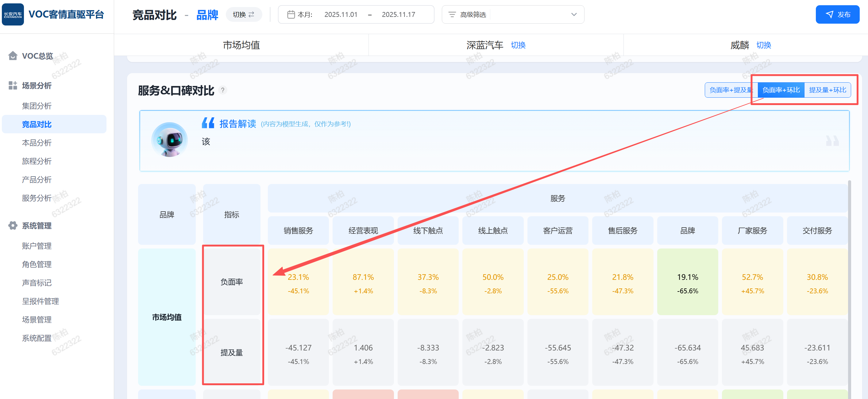
Task: Switch to 提及量+环比 view option
Action: pos(827,90)
